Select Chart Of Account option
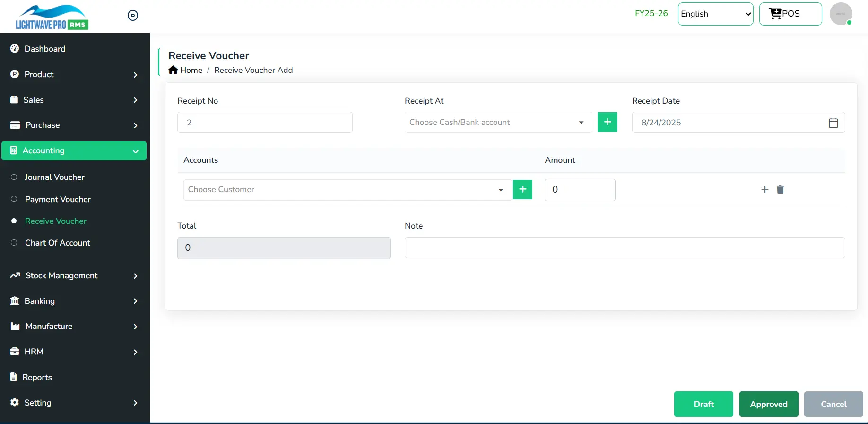Viewport: 868px width, 424px height. [x=57, y=243]
